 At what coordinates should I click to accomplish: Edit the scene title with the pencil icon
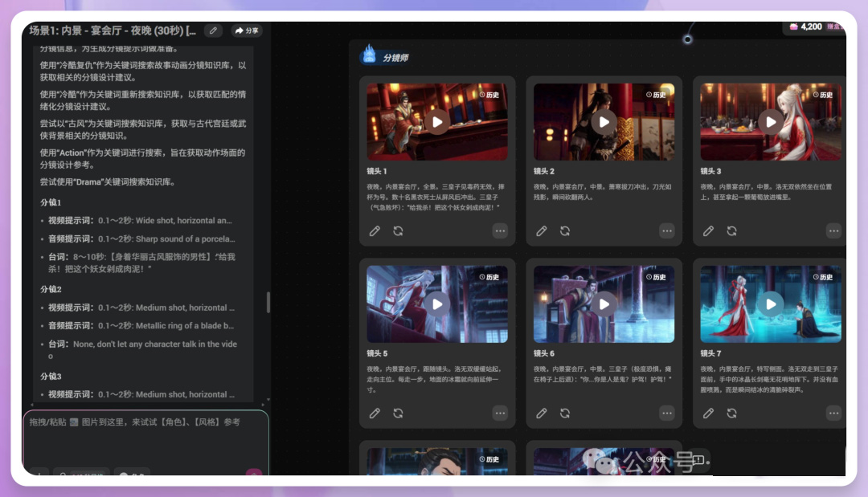point(213,29)
